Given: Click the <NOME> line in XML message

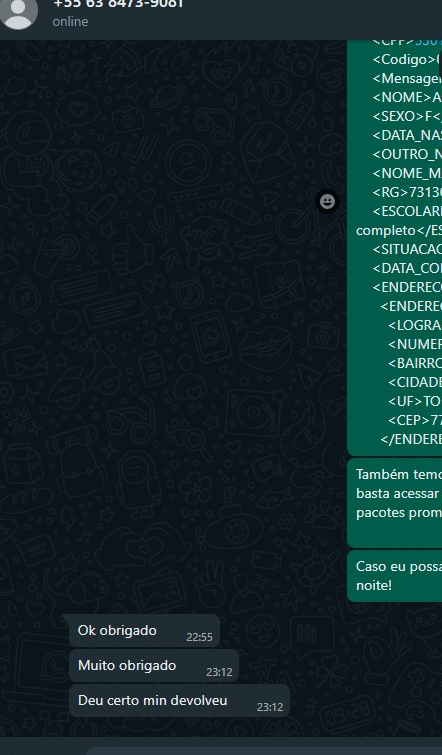Looking at the screenshot, I should [407, 97].
